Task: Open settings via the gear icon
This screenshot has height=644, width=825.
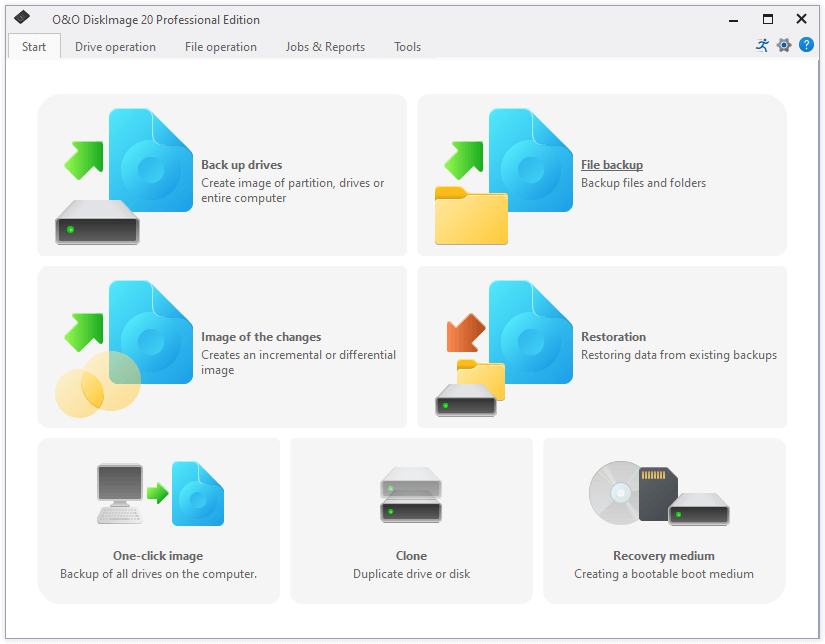Action: [x=784, y=45]
